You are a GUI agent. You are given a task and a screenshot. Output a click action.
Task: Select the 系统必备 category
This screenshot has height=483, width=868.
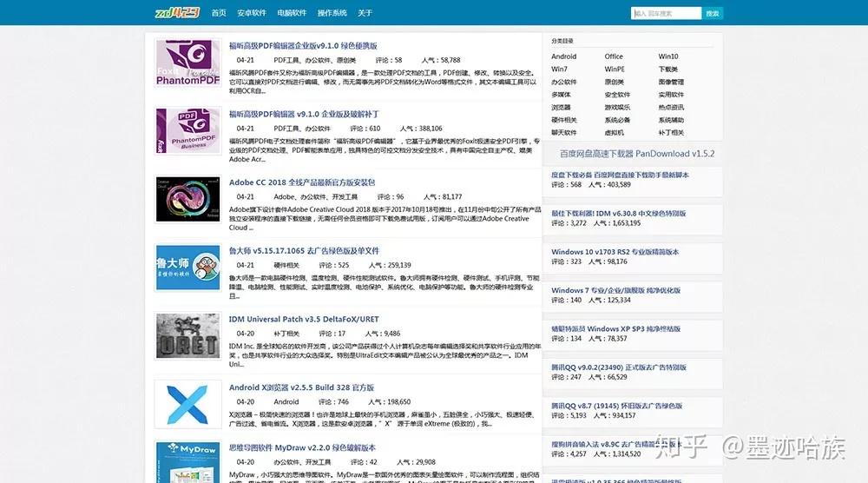(x=617, y=120)
